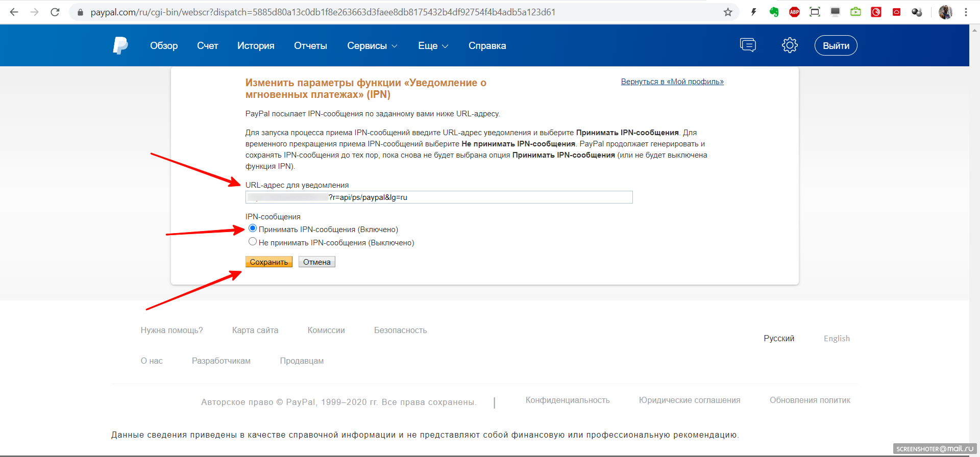
Task: Click the Evernote elephant extension icon
Action: coord(774,12)
